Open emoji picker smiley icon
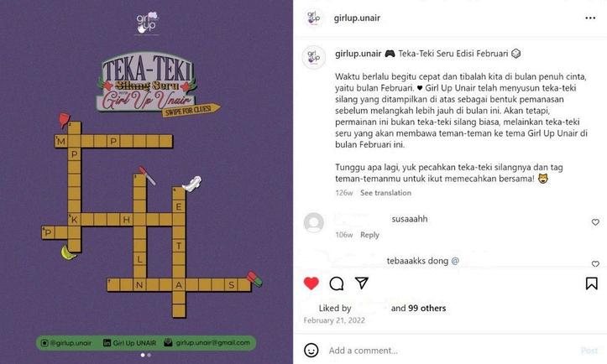 311,351
